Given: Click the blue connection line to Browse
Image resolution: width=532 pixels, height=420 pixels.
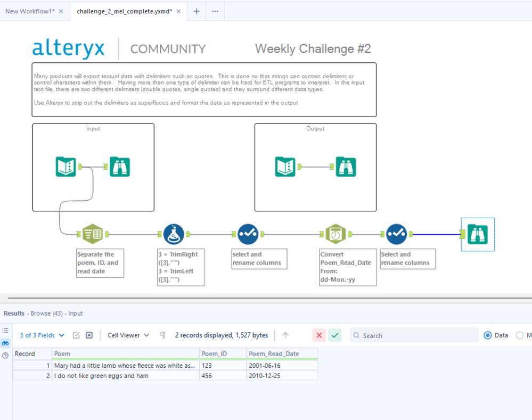Looking at the screenshot, I should (436, 234).
